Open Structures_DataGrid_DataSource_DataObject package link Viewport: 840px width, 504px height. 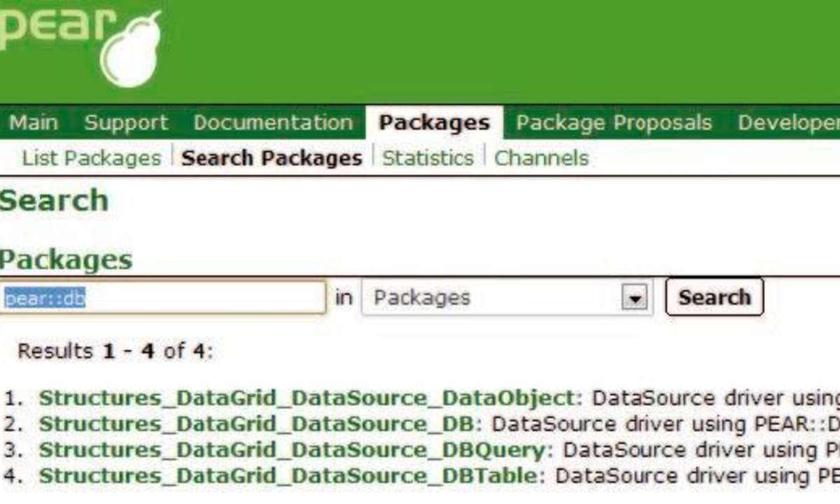pyautogui.click(x=307, y=398)
